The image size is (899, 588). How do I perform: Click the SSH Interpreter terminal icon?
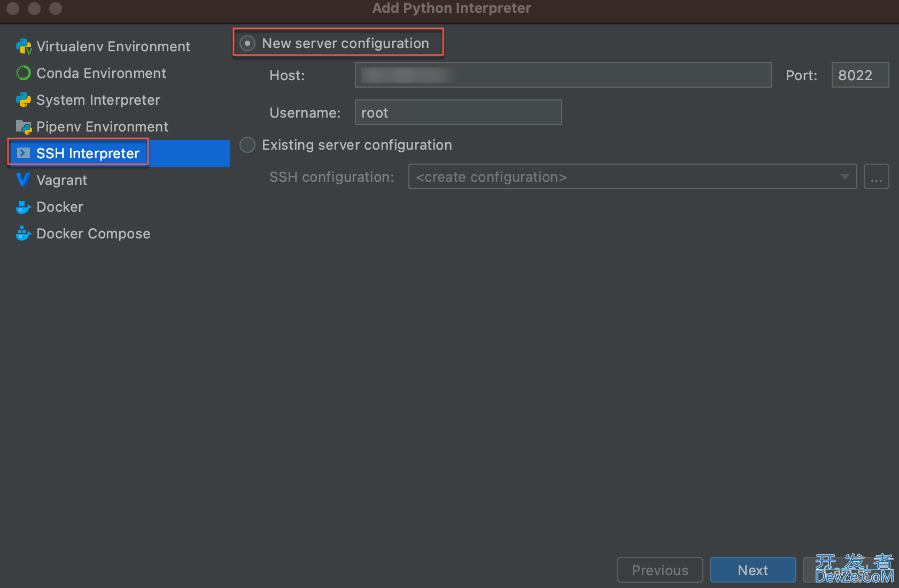pyautogui.click(x=24, y=153)
